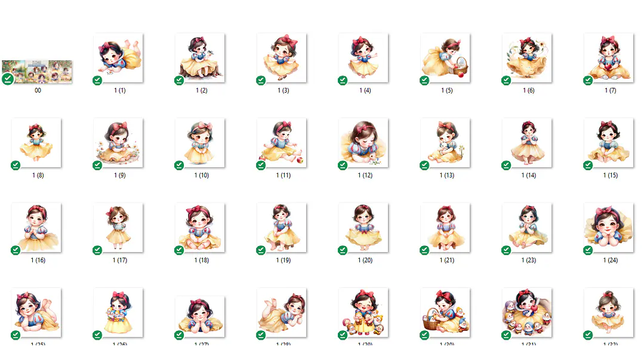Click sync badge on 1 (16)
The height and width of the screenshot is (362, 644).
click(15, 250)
